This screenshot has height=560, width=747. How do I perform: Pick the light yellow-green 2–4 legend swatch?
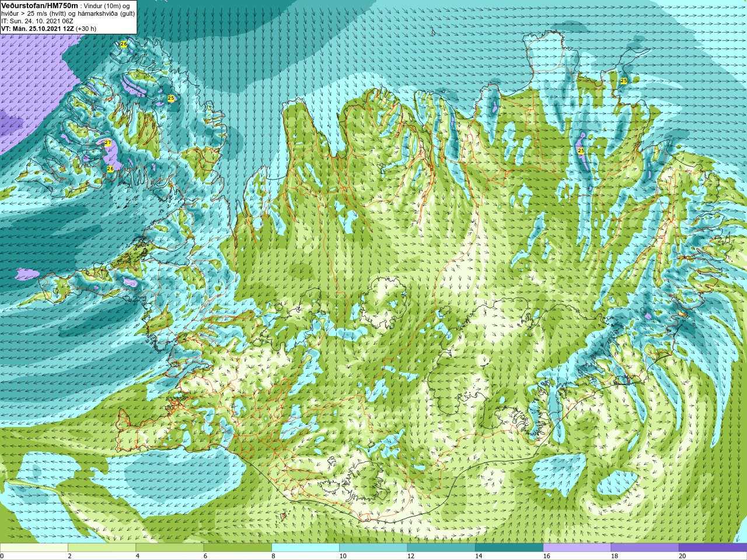tap(102, 548)
